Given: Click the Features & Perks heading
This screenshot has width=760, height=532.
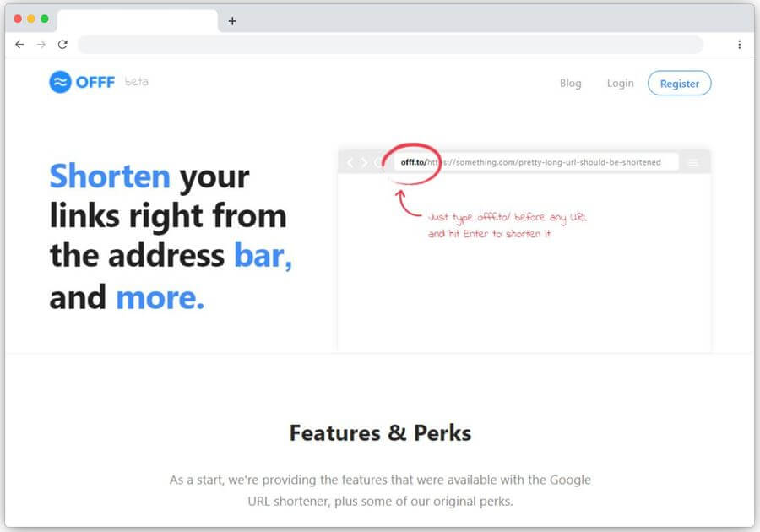Looking at the screenshot, I should (x=380, y=432).
